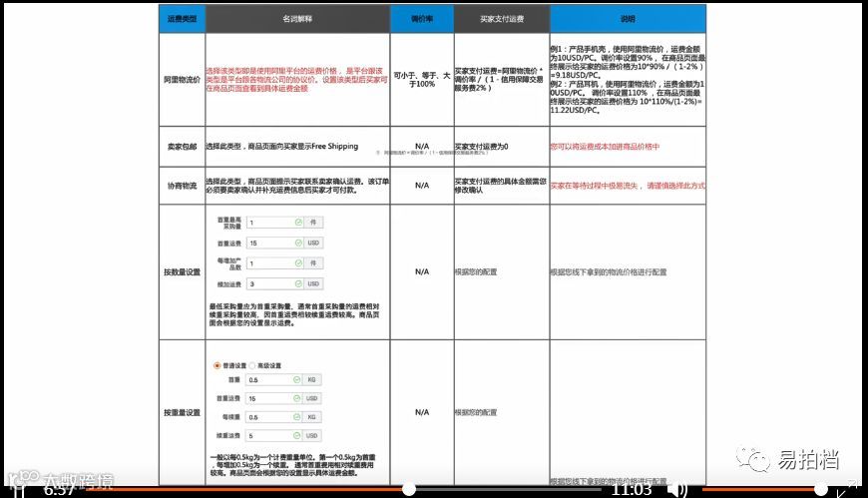Screen dimensions: 868x498
Task: Click the 阿里物流价 row label
Action: 183,80
